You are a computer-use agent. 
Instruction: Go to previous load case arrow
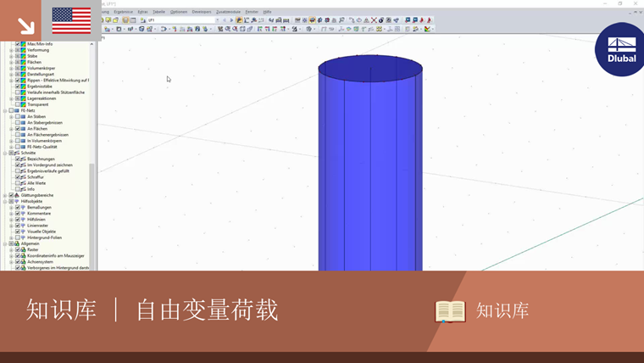225,20
